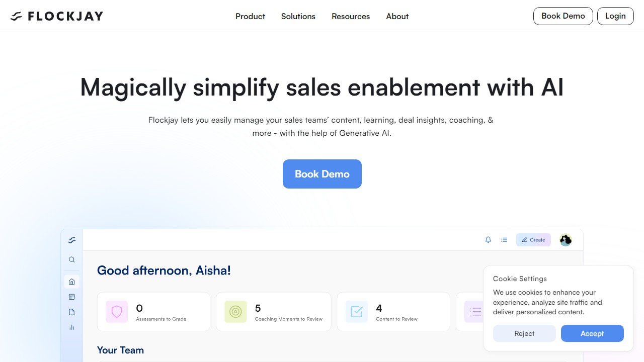Open the bar chart analytics sidebar icon
644x362 pixels.
[72, 327]
